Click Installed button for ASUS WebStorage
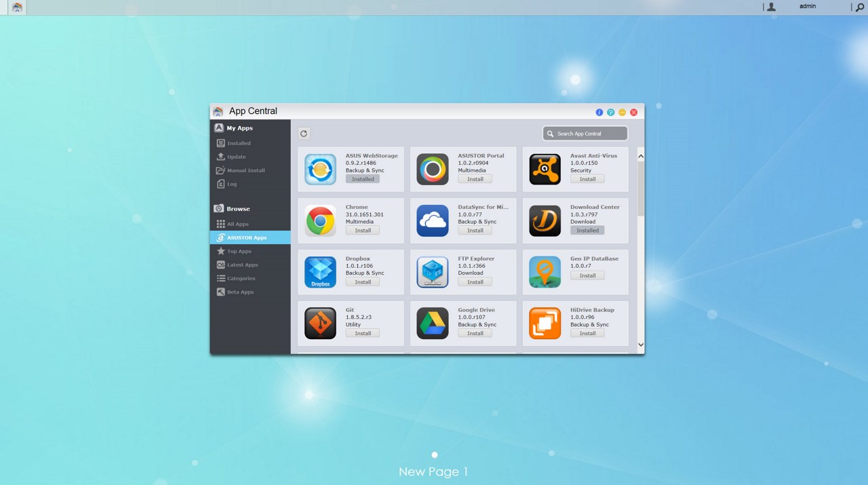 [x=363, y=179]
